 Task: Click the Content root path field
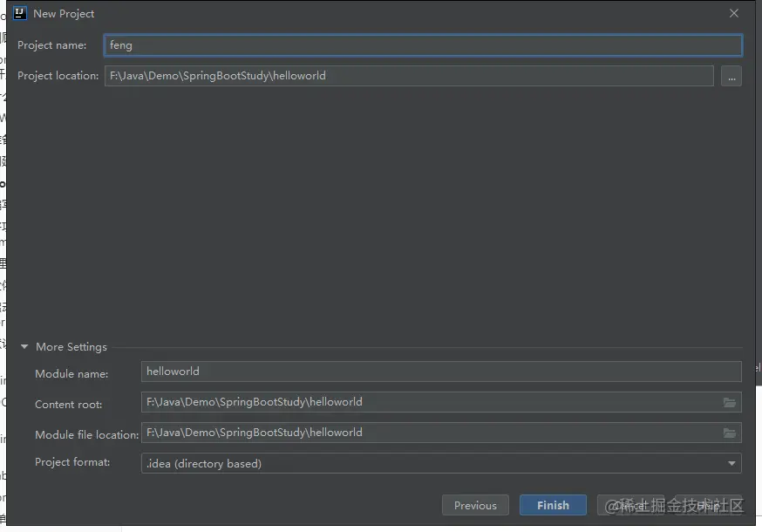point(441,402)
